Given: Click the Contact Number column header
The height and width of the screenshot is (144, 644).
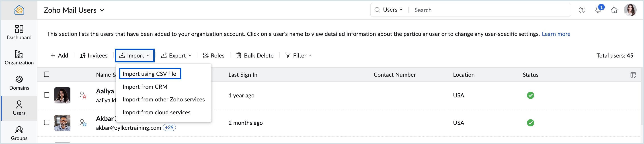Looking at the screenshot, I should point(394,75).
